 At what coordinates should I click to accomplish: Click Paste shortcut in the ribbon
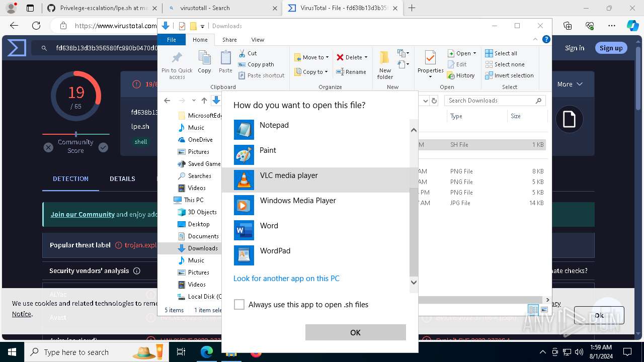point(262,75)
